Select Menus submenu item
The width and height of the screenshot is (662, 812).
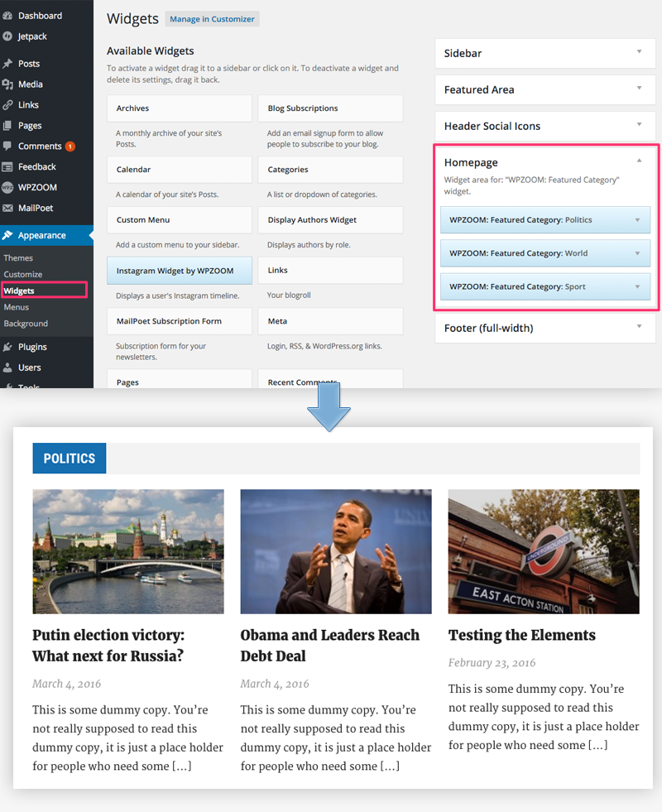coord(16,307)
